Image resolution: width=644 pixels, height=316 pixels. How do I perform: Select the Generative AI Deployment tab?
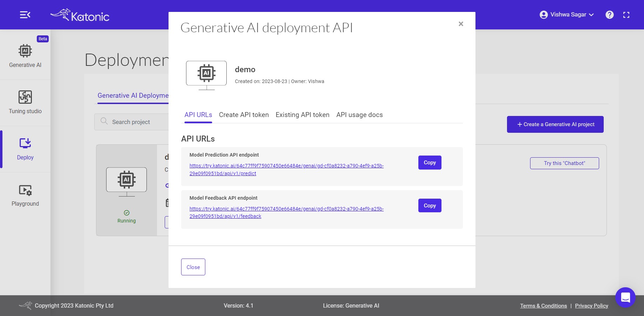click(x=133, y=96)
